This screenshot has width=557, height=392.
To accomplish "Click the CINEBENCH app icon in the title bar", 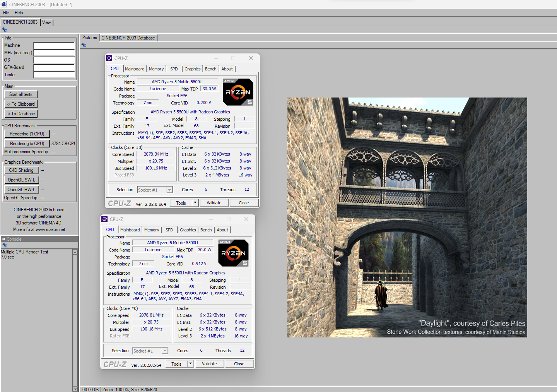I will coord(4,4).
